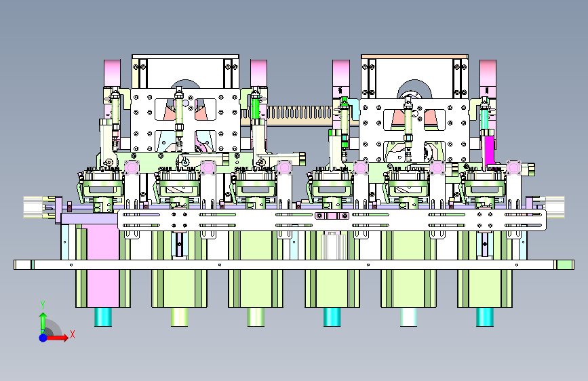This screenshot has height=381, width=588.
Task: Select the bright green cylinder rod near the center
Action: (x=256, y=108)
